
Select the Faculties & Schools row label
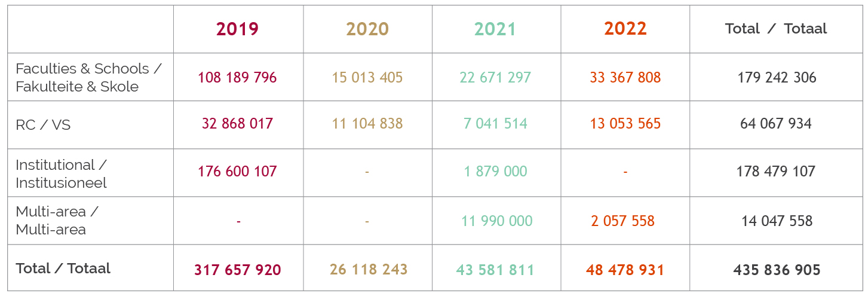click(88, 77)
